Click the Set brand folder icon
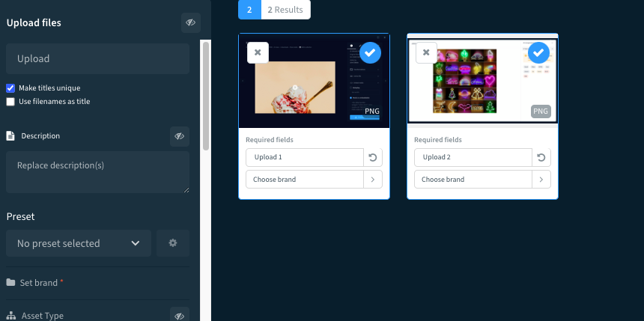Viewport: 644px width, 321px height. click(10, 282)
